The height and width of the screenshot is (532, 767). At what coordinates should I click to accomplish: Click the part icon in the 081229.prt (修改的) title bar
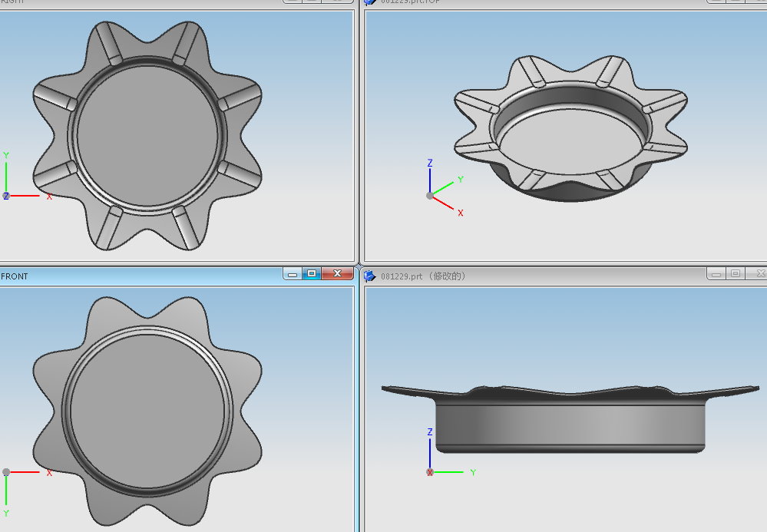point(370,276)
